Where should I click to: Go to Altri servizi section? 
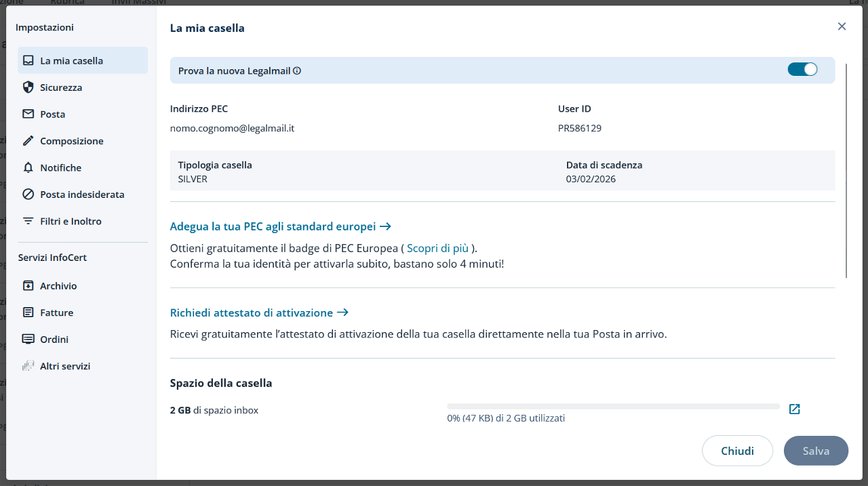pyautogui.click(x=65, y=366)
